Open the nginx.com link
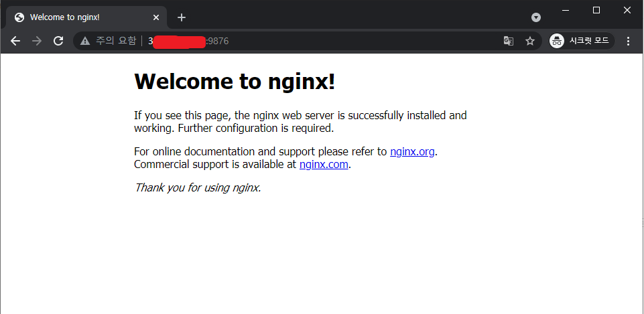 [x=324, y=165]
